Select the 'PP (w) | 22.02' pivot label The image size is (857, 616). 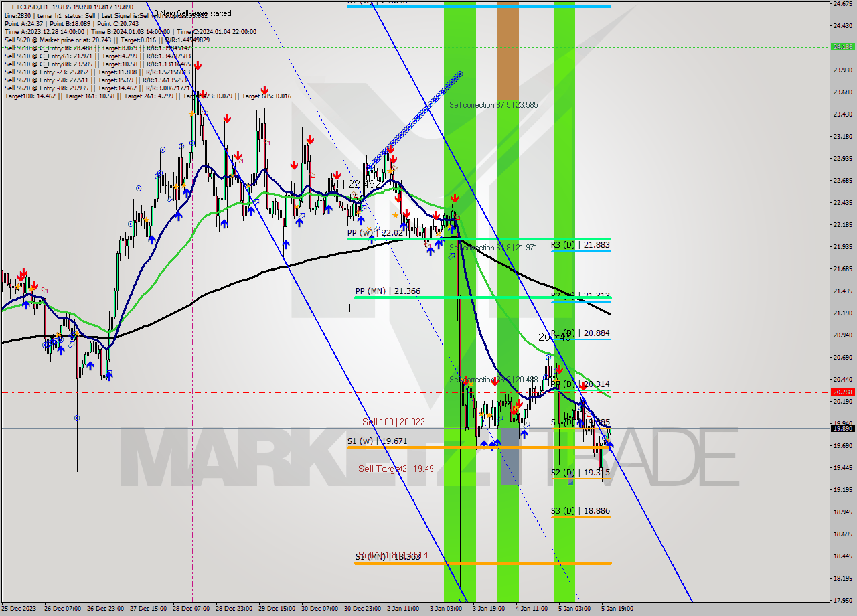(x=376, y=232)
